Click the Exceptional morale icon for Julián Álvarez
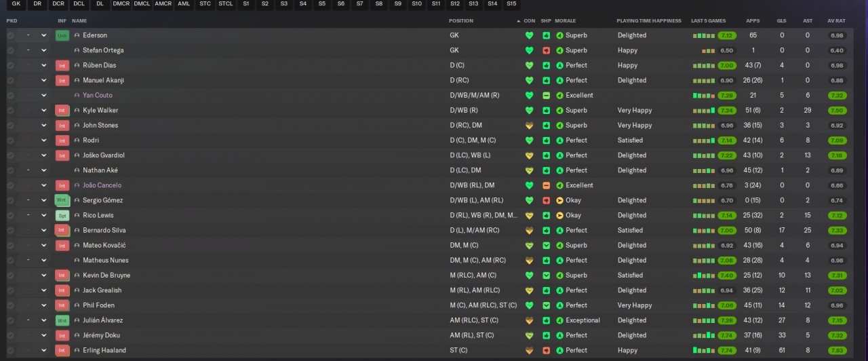This screenshot has width=868, height=361. click(559, 320)
